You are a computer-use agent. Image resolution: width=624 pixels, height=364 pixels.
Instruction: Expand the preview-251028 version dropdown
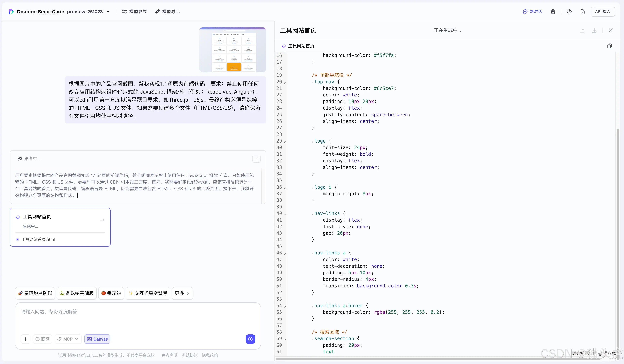(x=108, y=11)
